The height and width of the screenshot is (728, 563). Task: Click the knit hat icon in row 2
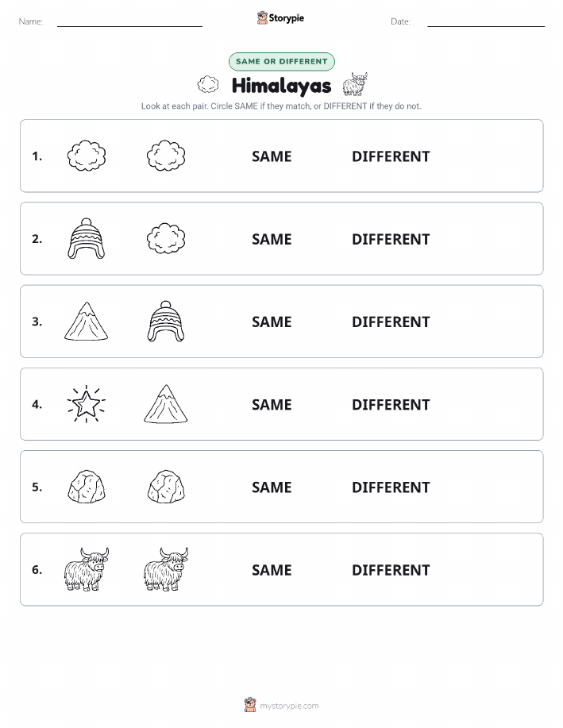coord(87,238)
